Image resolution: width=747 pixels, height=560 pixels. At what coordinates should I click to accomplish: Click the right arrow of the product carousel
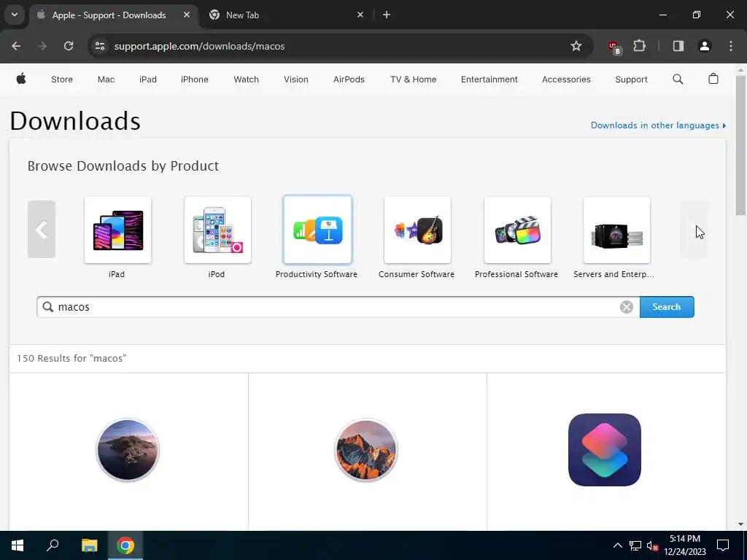(694, 230)
